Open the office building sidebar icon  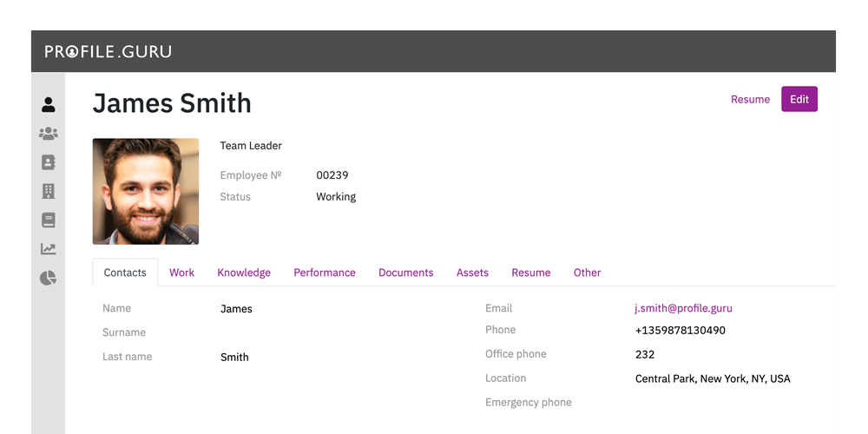pyautogui.click(x=49, y=191)
